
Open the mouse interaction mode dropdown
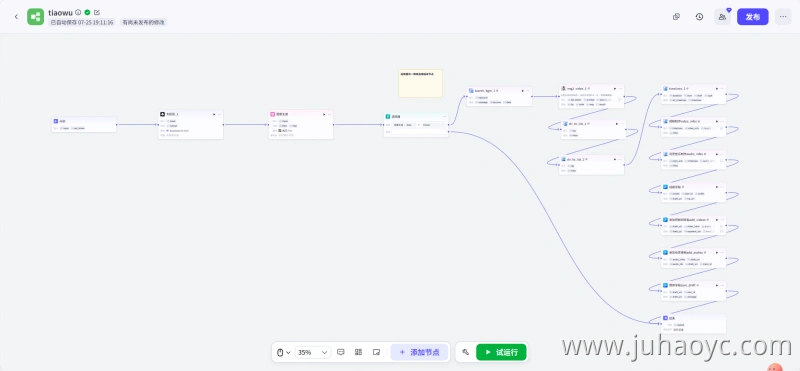(x=283, y=352)
